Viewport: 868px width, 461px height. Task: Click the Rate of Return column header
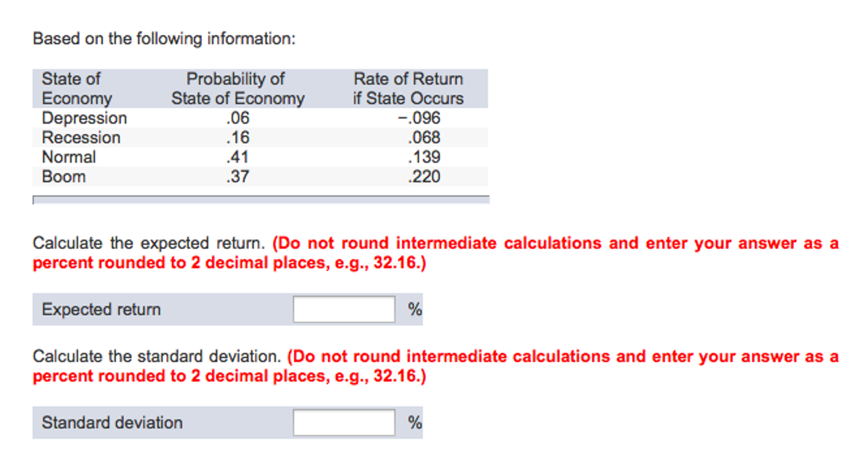coord(408,89)
